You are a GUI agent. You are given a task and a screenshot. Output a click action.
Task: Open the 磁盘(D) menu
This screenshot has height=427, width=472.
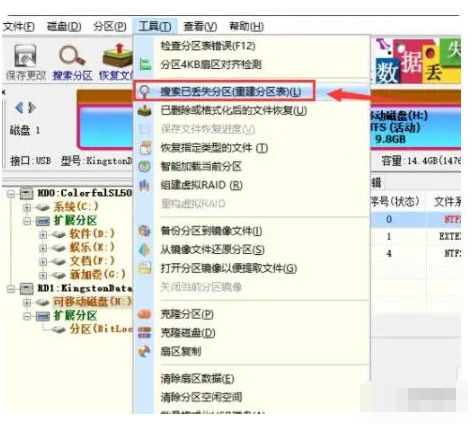click(x=64, y=26)
